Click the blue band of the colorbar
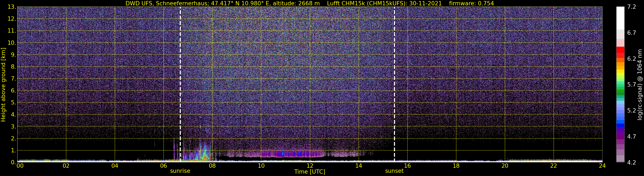644x176 pixels. click(620, 122)
